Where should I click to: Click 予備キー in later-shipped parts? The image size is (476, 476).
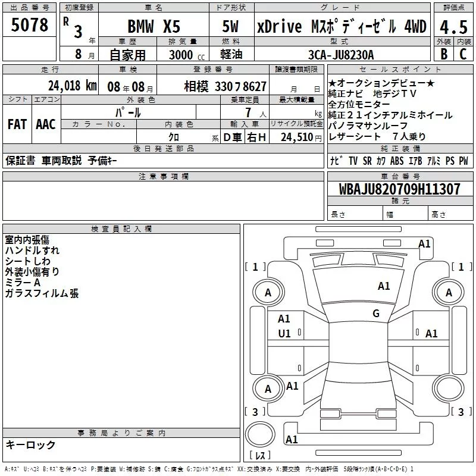pyautogui.click(x=102, y=161)
